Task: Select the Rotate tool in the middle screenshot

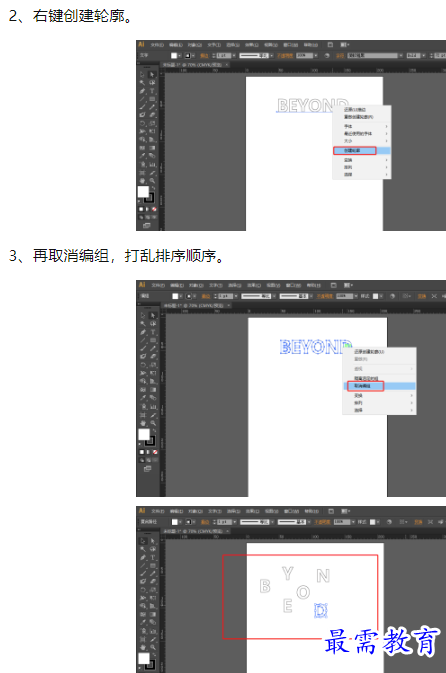Action: pos(143,364)
